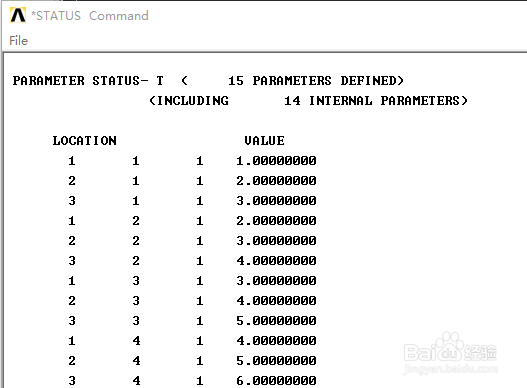Click the LOCATION column header
The image size is (527, 388).
[x=85, y=141]
